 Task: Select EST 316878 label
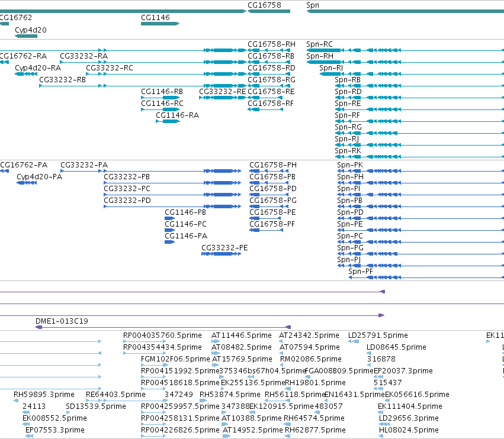[381, 359]
